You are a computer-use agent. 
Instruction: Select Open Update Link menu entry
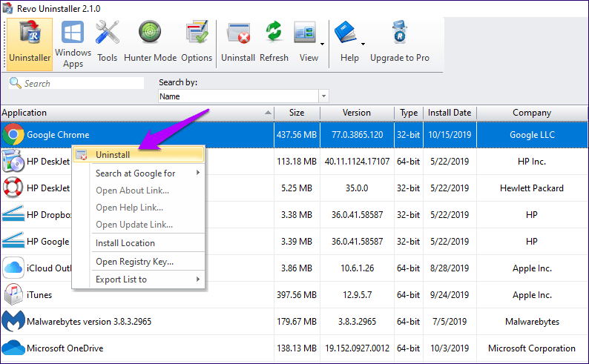[x=134, y=225]
